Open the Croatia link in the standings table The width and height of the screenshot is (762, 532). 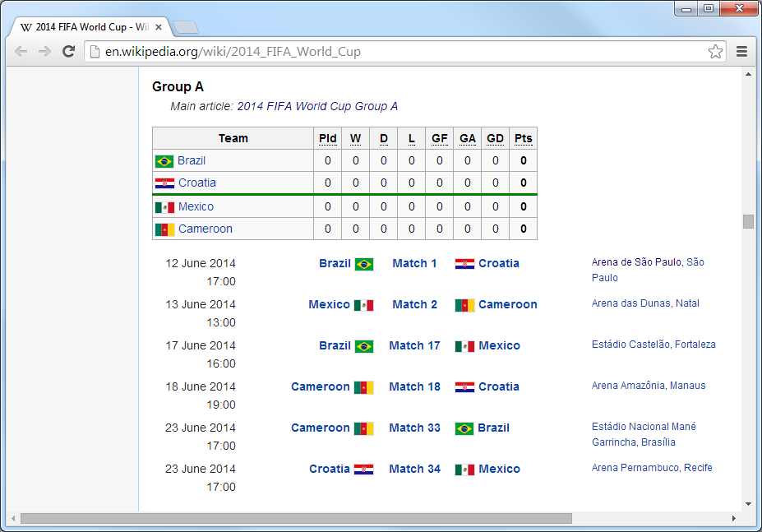[197, 183]
